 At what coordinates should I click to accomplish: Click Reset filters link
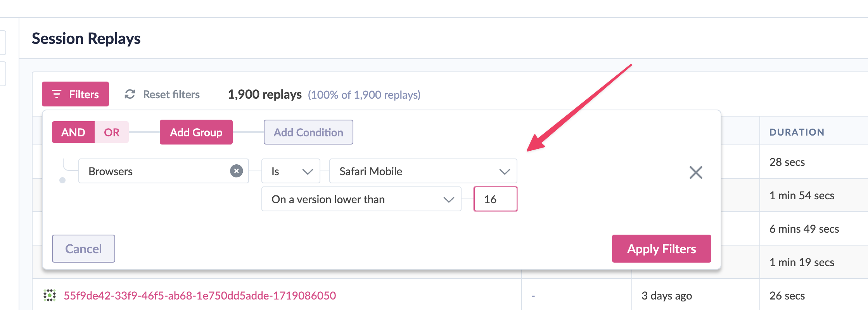tap(171, 94)
